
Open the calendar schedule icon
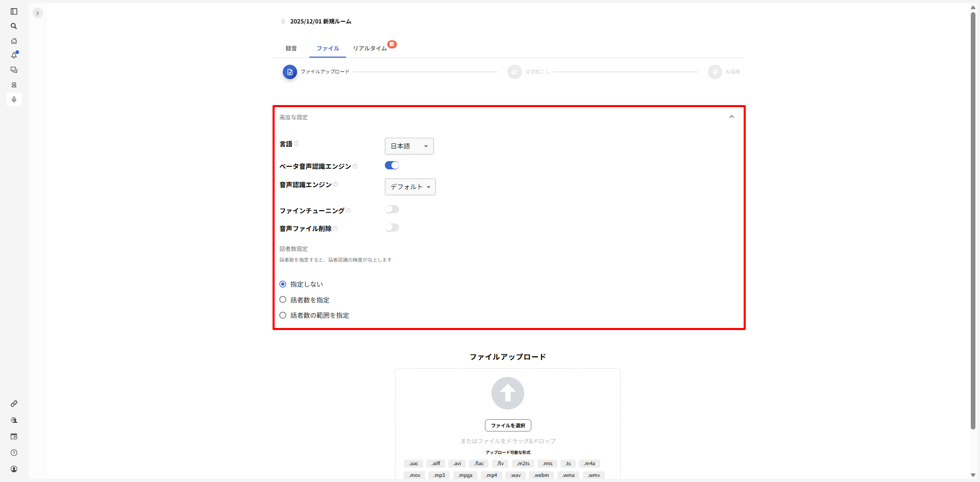pyautogui.click(x=14, y=437)
